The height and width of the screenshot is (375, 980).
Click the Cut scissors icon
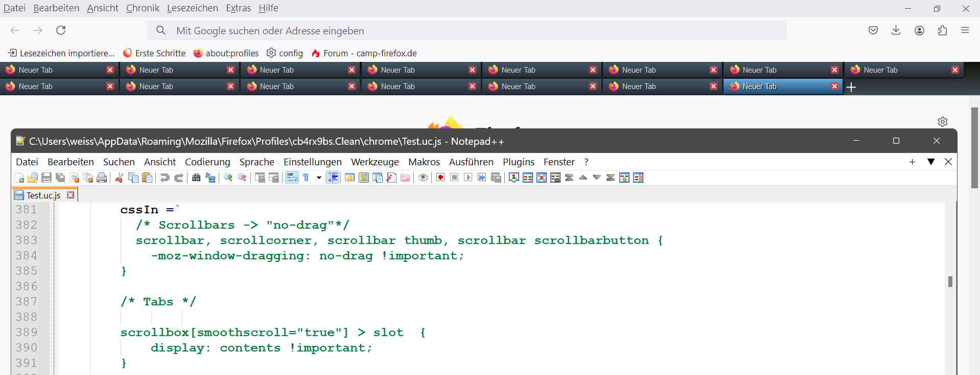click(x=119, y=178)
